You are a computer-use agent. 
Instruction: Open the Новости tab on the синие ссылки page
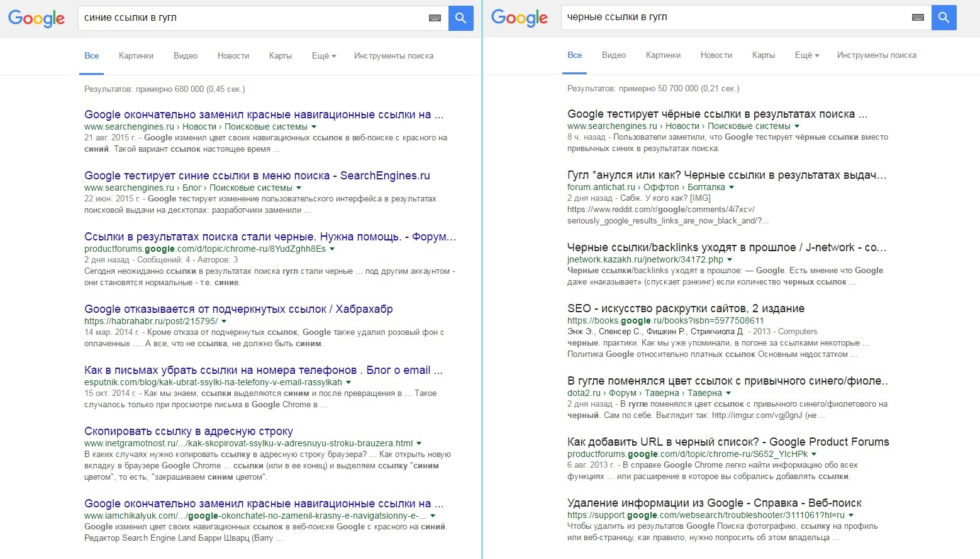pyautogui.click(x=233, y=56)
